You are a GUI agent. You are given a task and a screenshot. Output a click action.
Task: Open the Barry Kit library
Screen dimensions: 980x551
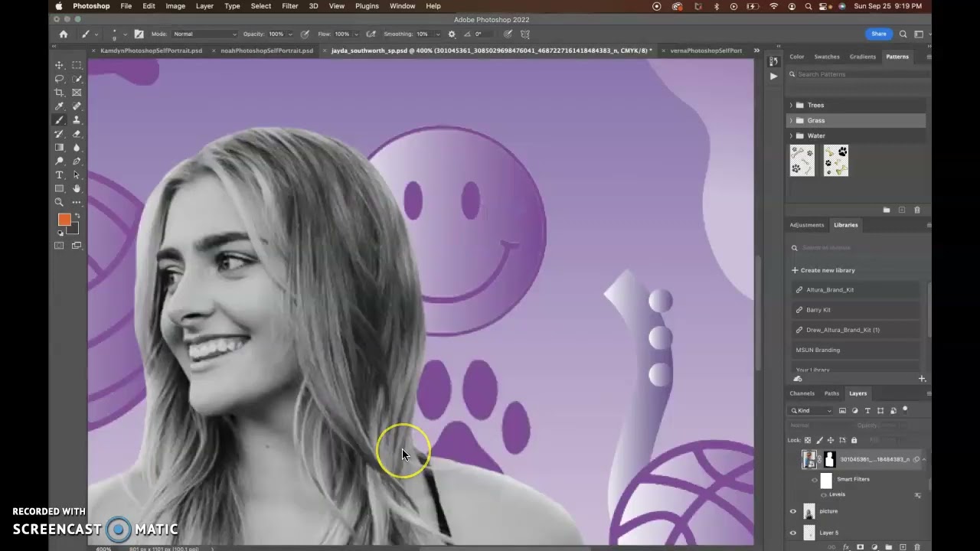(854, 310)
